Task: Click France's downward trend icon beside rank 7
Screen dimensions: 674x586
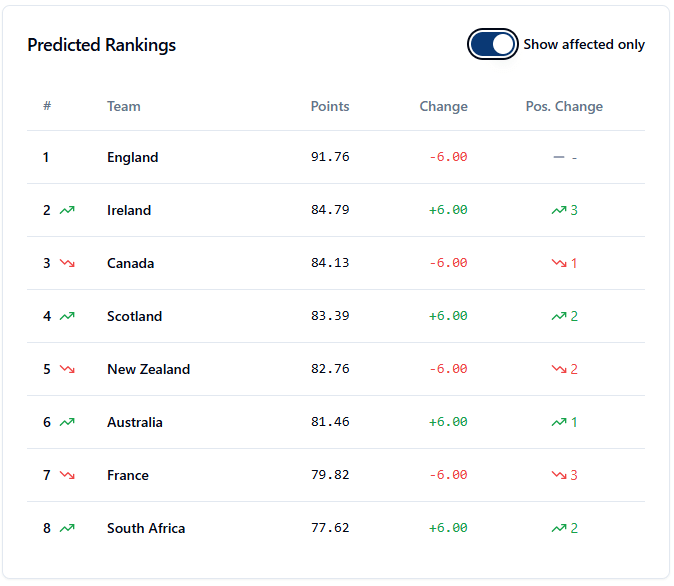Action: click(67, 475)
